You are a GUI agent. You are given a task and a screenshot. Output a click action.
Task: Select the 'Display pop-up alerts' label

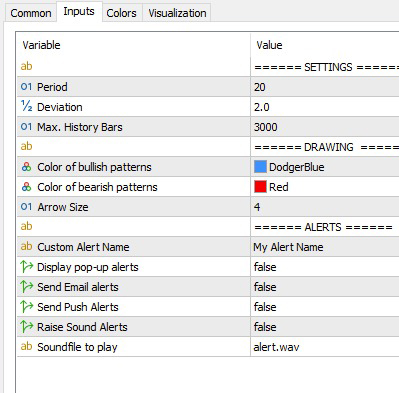[88, 267]
